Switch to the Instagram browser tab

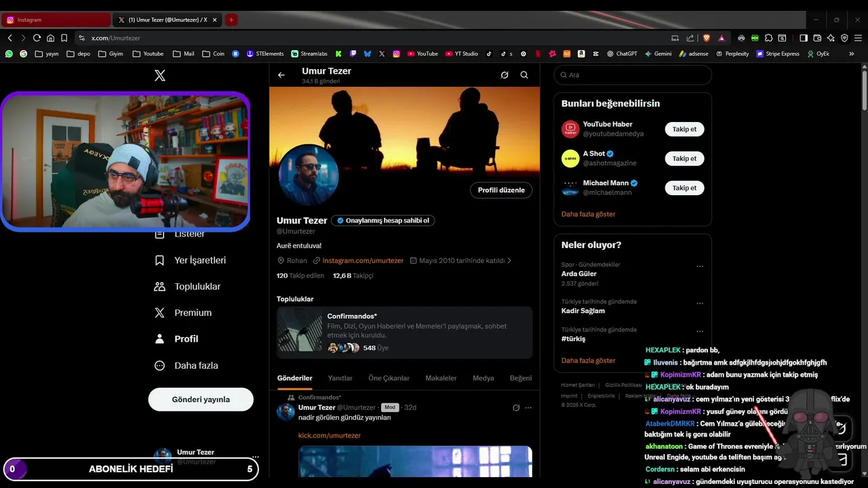(x=56, y=20)
